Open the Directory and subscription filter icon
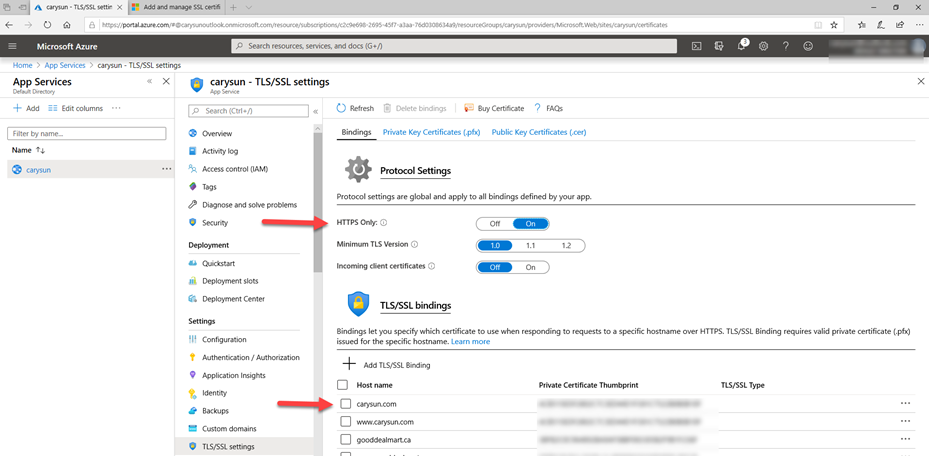Viewport: 929px width, 456px height. [719, 46]
